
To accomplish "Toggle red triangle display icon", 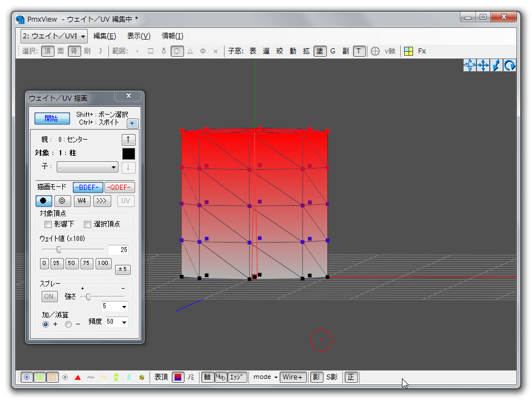I will coord(78,377).
